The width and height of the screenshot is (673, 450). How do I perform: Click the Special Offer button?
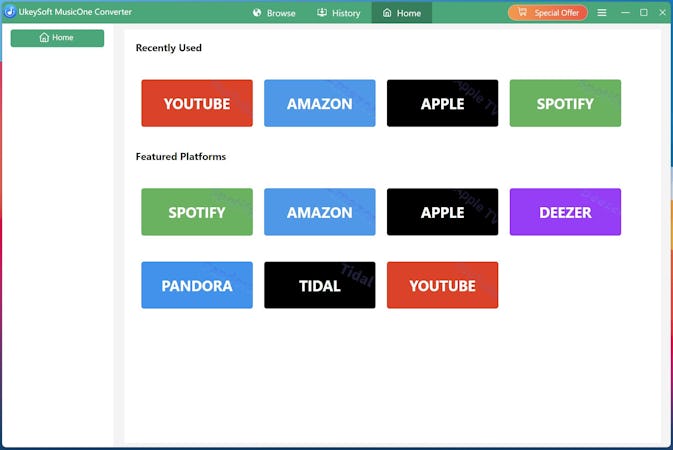(548, 13)
